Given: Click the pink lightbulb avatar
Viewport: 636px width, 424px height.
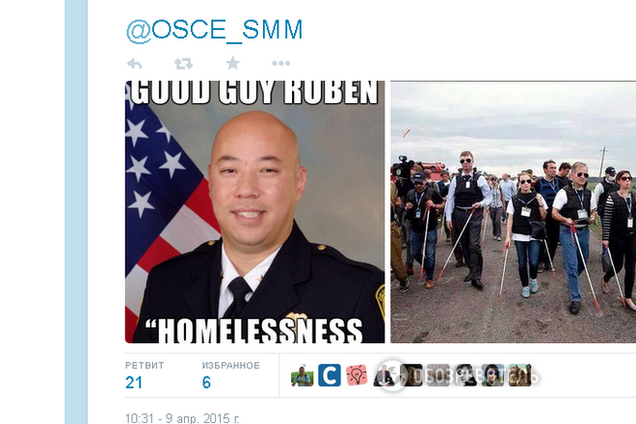Looking at the screenshot, I should (x=357, y=375).
